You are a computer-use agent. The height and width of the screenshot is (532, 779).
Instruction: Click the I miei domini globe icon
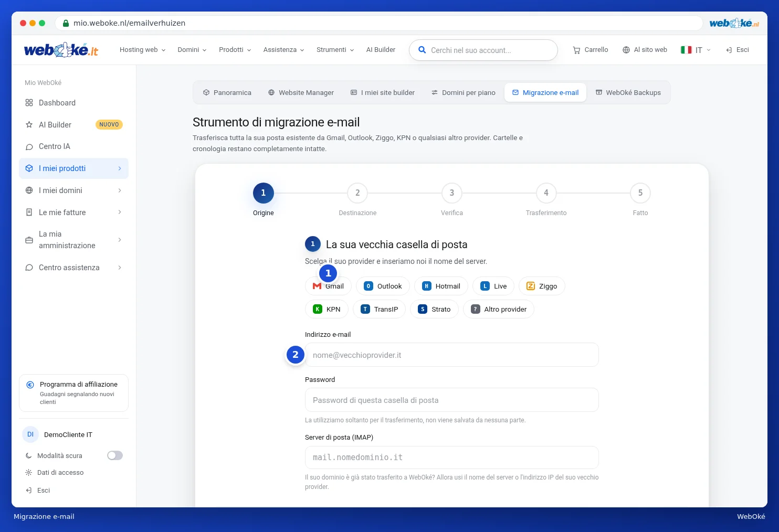29,190
